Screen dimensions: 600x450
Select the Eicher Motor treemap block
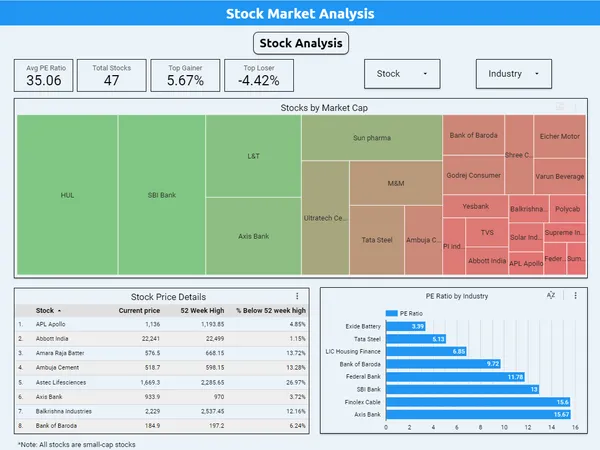[x=560, y=136]
